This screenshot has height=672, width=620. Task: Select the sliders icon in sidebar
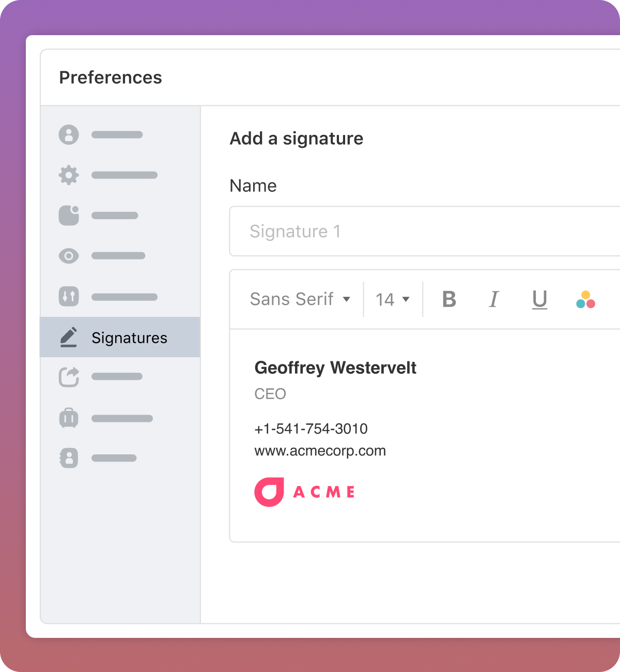tap(69, 297)
